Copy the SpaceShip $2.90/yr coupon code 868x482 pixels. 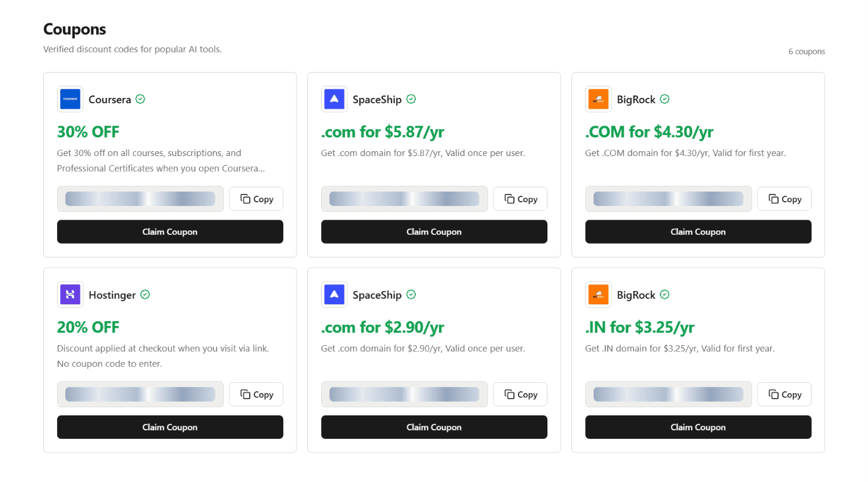(520, 394)
